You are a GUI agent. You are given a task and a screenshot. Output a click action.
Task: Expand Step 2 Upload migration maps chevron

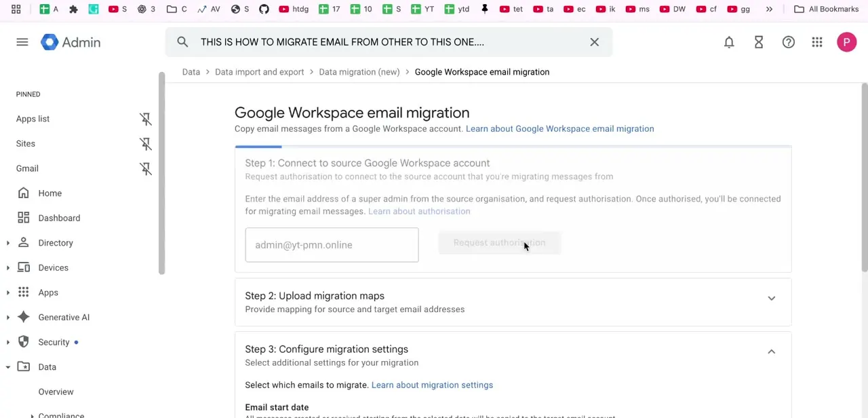771,299
